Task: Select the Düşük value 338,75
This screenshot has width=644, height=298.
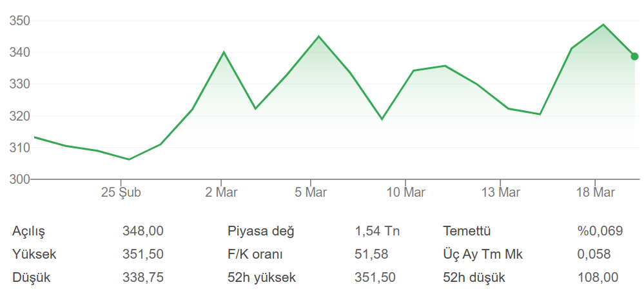Action: click(142, 277)
